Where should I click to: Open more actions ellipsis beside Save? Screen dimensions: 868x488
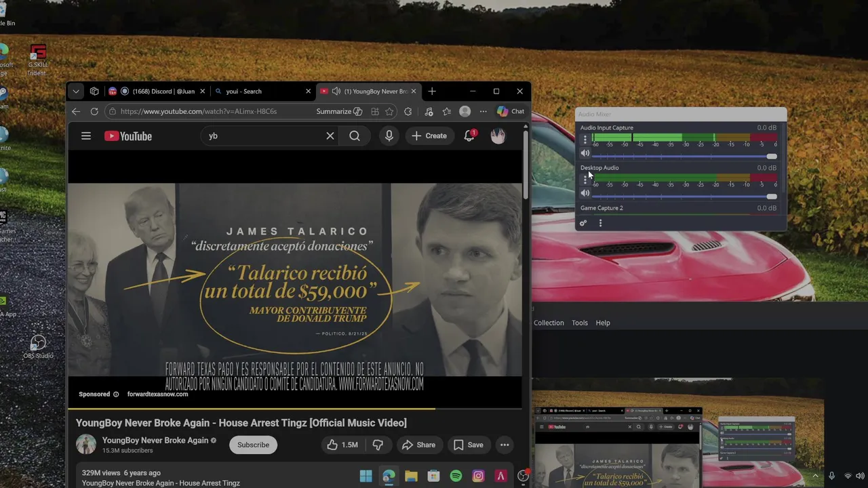(x=505, y=445)
